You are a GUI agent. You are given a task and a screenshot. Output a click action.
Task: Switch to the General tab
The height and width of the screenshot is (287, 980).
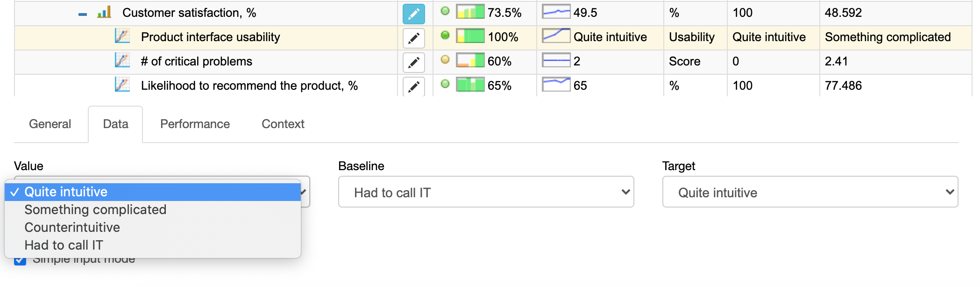click(50, 124)
